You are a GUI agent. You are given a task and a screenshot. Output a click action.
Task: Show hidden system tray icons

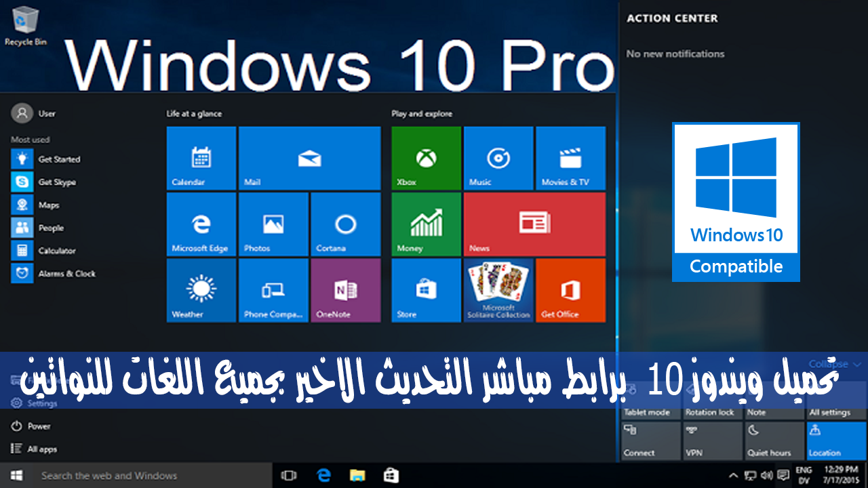[734, 475]
